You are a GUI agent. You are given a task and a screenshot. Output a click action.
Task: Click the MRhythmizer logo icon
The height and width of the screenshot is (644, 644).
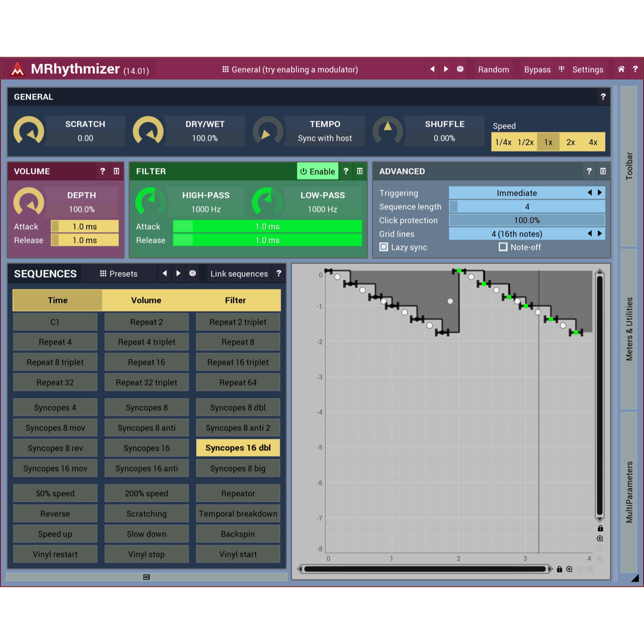click(17, 69)
